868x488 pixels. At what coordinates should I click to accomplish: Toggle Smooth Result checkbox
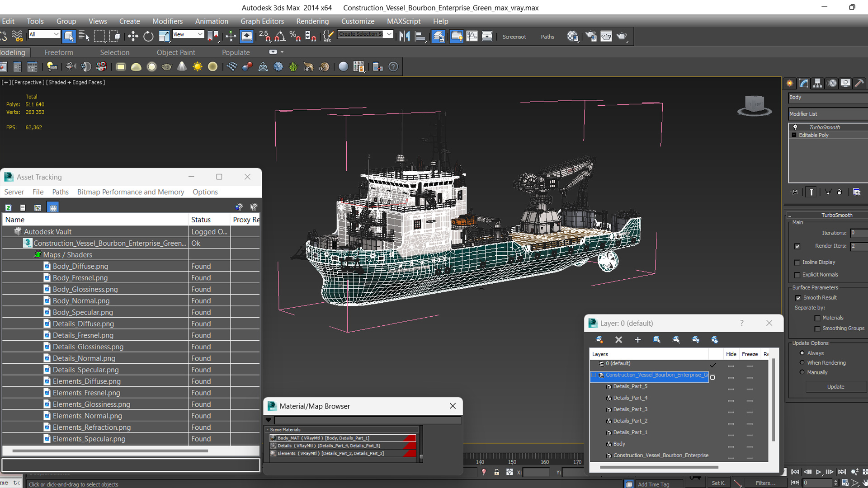coord(798,298)
